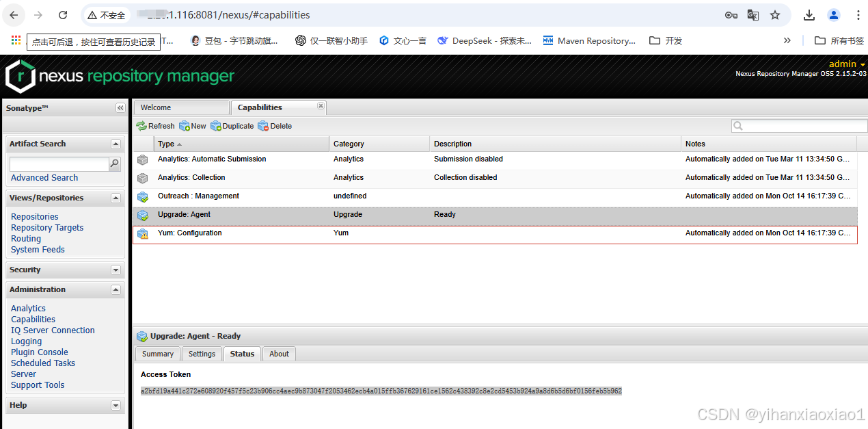
Task: Show more bookmarks chevron
Action: (787, 41)
